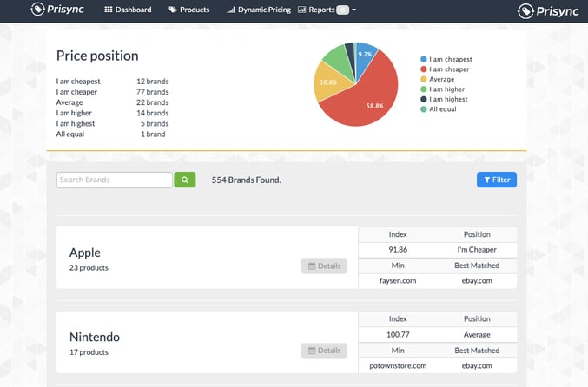588x387 pixels.
Task: Open Dashboard from the grid icon
Action: [x=108, y=10]
